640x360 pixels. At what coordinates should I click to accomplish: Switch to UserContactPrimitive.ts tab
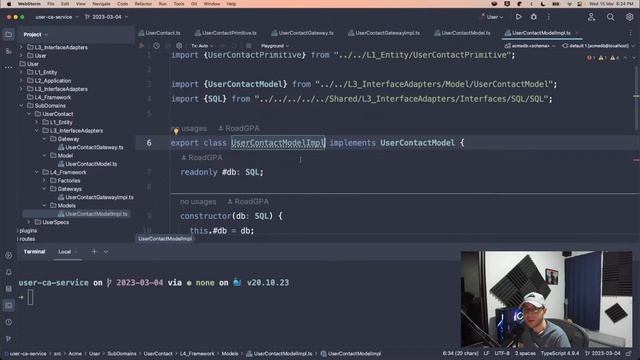226,33
